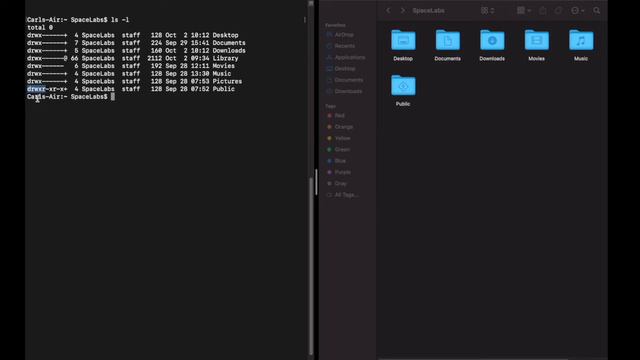Click the Finder Edit Tags toolbar icon

[x=558, y=11]
